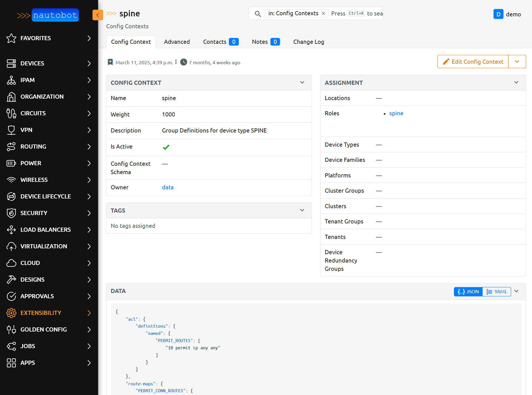Image resolution: width=532 pixels, height=395 pixels.
Task: Remove the Config Contexts search filter
Action: click(323, 13)
